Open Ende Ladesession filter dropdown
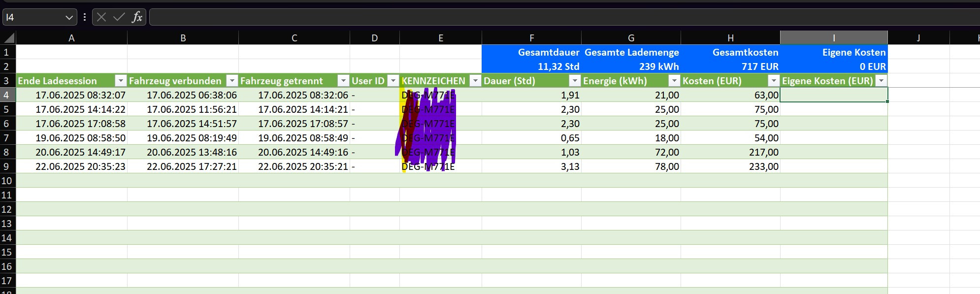Viewport: 980px width, 294px height. pyautogui.click(x=121, y=81)
